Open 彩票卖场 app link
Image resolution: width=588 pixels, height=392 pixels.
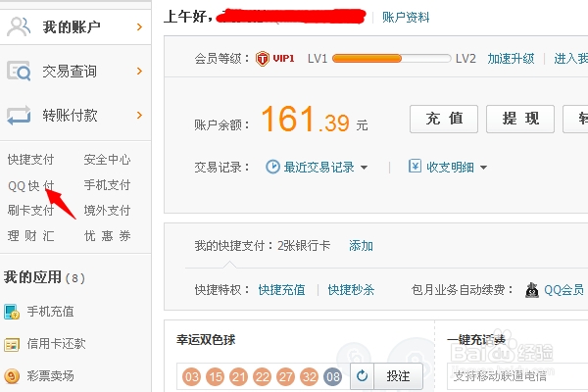point(50,376)
